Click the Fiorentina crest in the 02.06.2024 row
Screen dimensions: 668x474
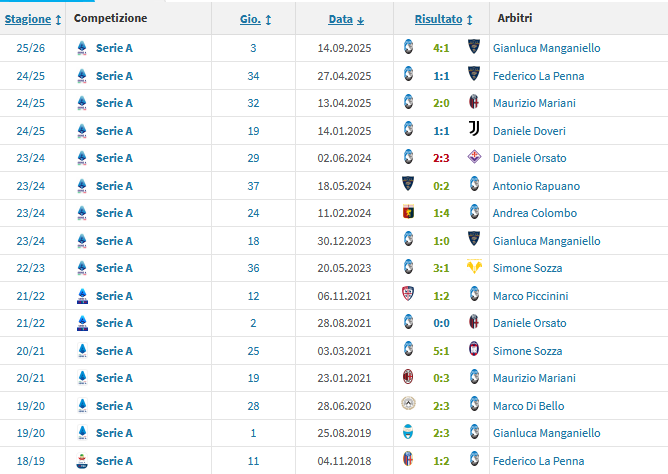[474, 158]
